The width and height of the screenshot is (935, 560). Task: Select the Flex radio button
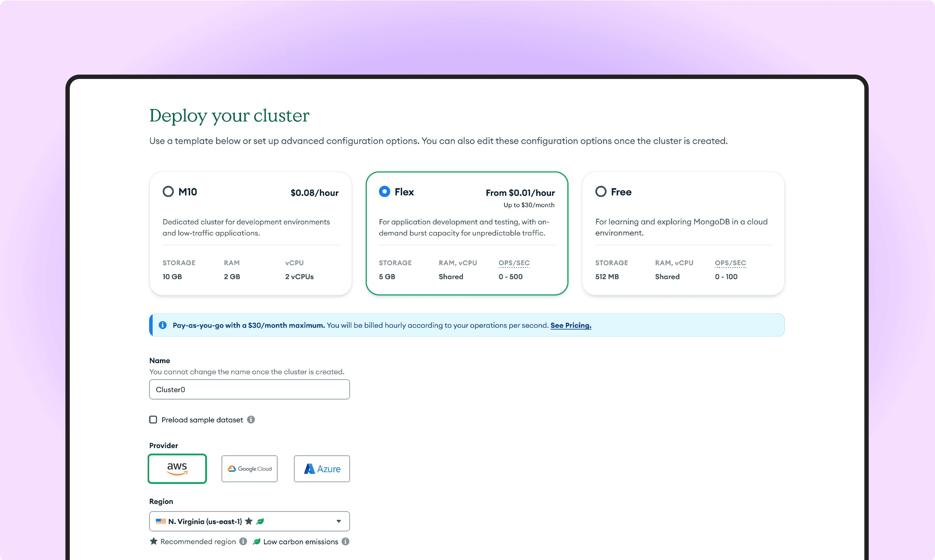click(384, 192)
